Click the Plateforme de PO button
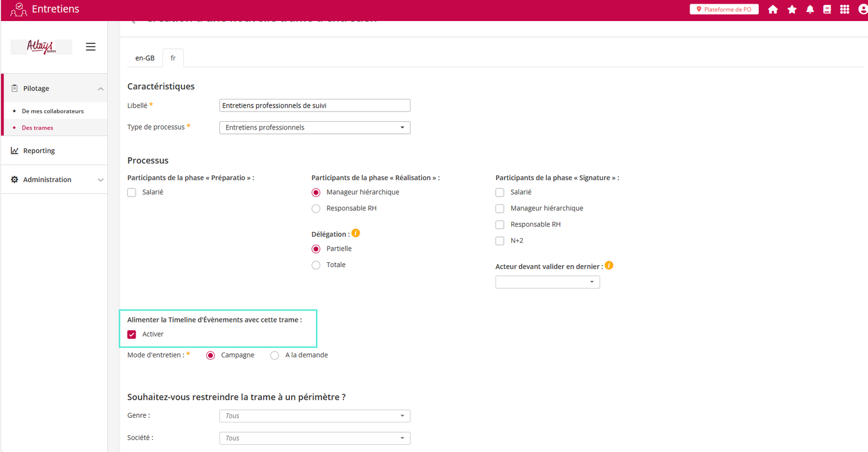The width and height of the screenshot is (868, 452). point(724,10)
